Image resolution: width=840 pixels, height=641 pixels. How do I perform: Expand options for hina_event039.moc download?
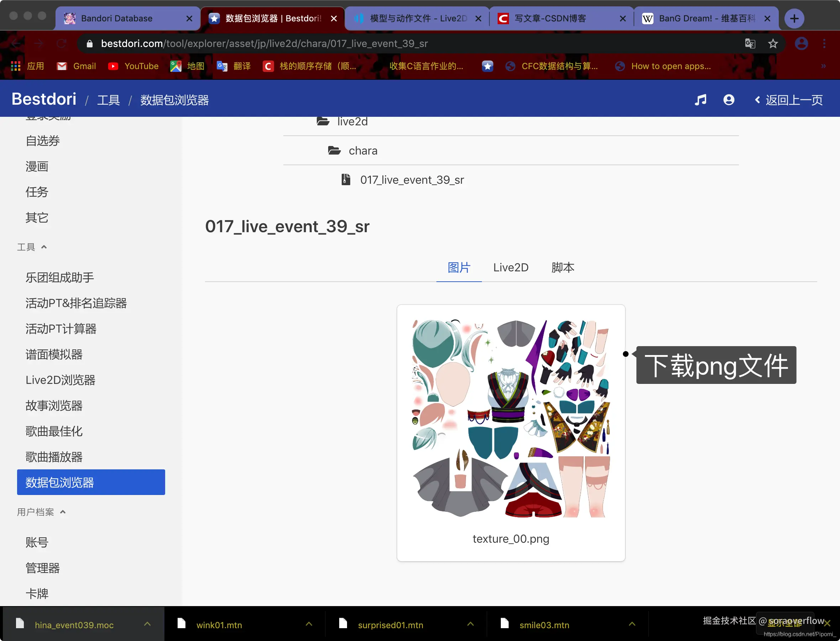tap(147, 624)
